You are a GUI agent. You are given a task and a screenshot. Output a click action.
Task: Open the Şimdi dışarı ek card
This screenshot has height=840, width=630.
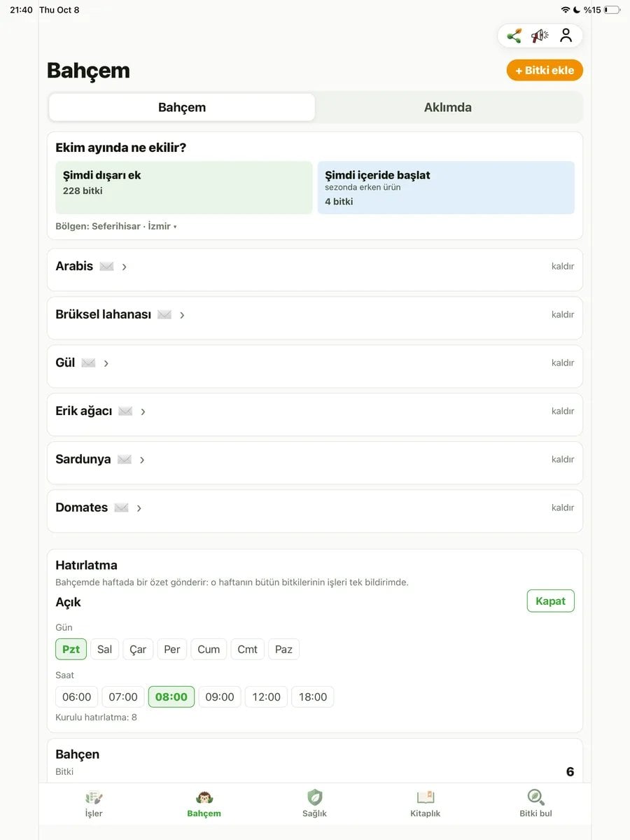point(184,188)
